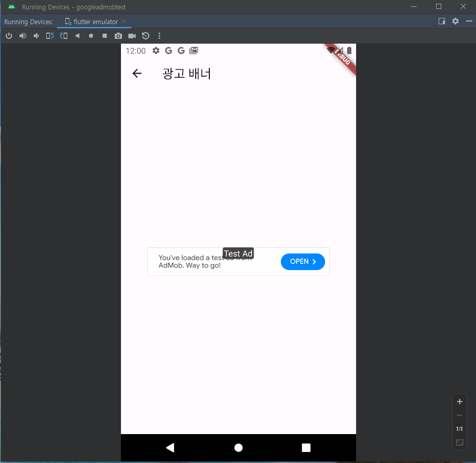
Task: Click the battery indicator in status bar
Action: (x=349, y=50)
